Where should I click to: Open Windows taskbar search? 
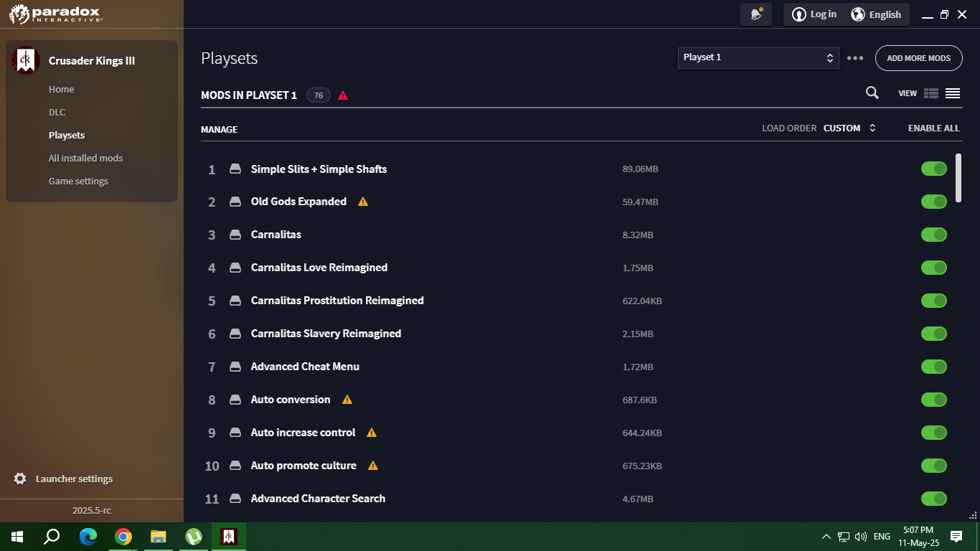(52, 537)
